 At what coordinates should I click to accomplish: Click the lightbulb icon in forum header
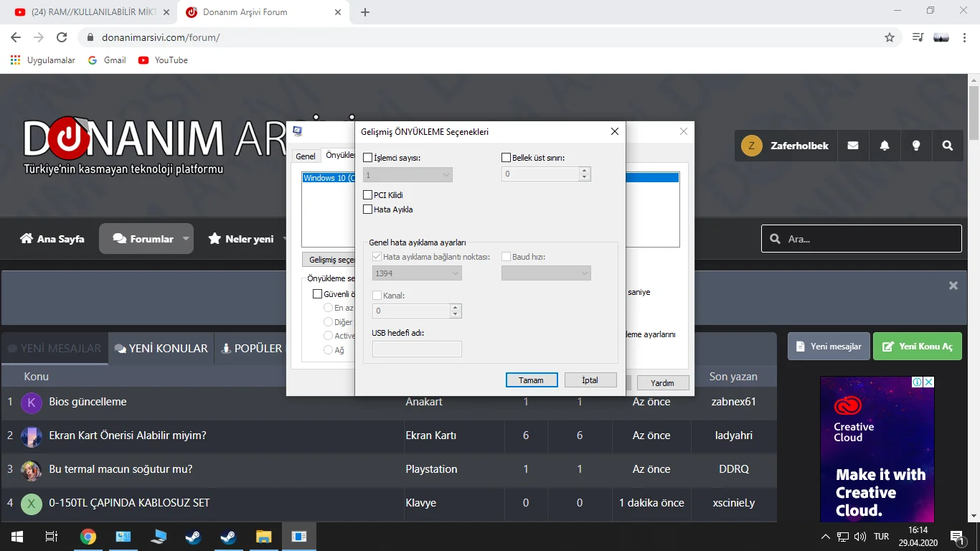point(916,146)
